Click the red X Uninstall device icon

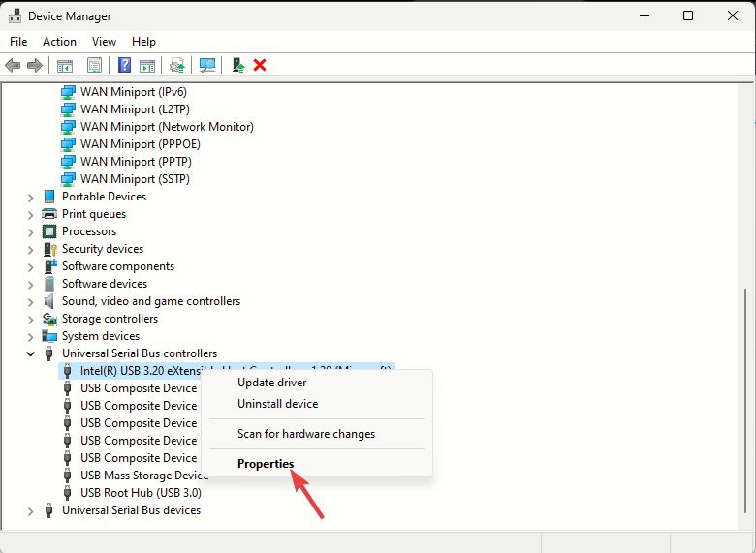tap(260, 65)
